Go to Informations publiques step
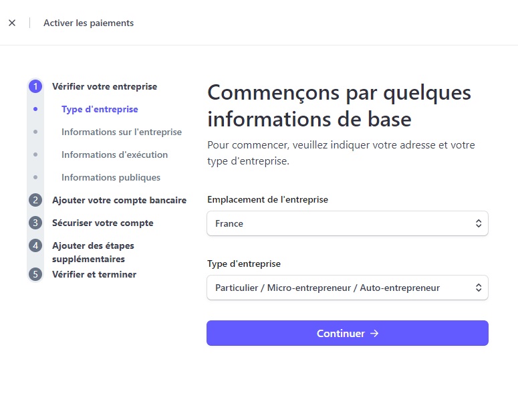This screenshot has height=420, width=518. click(111, 177)
